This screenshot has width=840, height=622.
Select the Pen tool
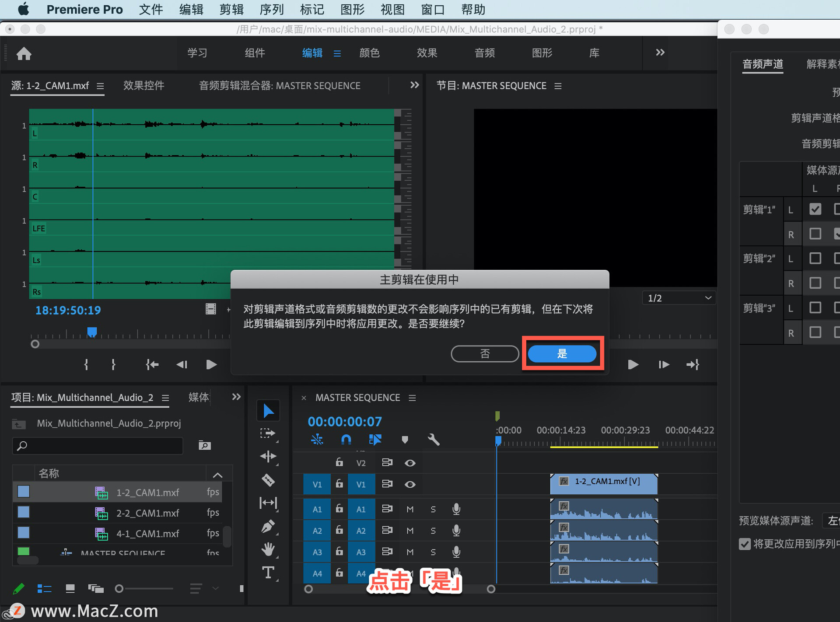(268, 526)
